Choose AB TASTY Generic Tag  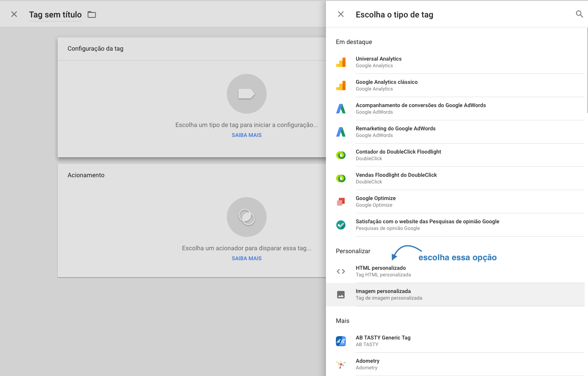[455, 341]
